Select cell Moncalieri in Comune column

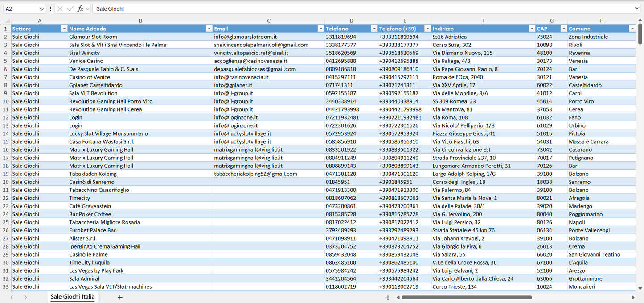(x=602, y=286)
